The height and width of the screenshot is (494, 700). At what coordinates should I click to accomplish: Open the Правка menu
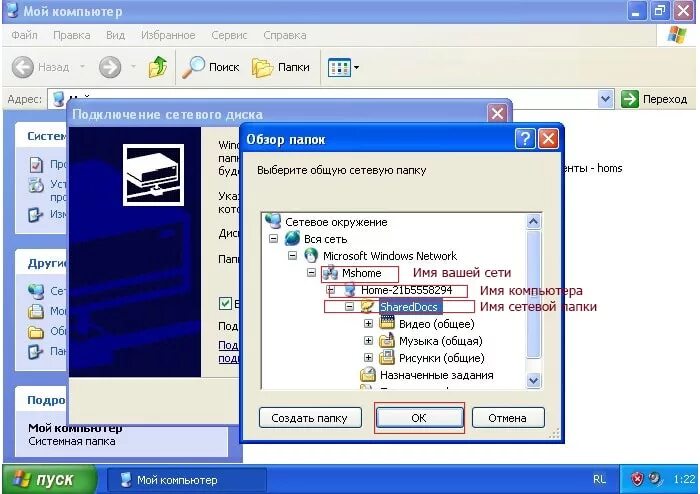coord(71,35)
